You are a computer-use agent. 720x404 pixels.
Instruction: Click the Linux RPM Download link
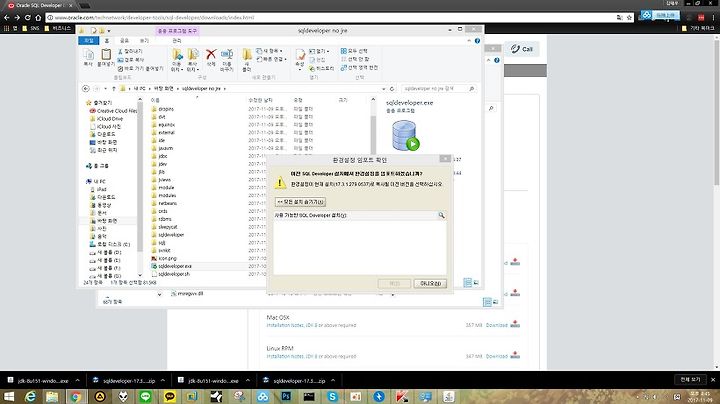(496, 356)
